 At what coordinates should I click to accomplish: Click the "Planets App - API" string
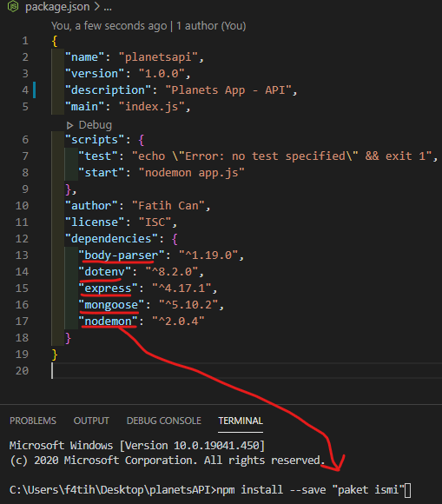(x=228, y=90)
